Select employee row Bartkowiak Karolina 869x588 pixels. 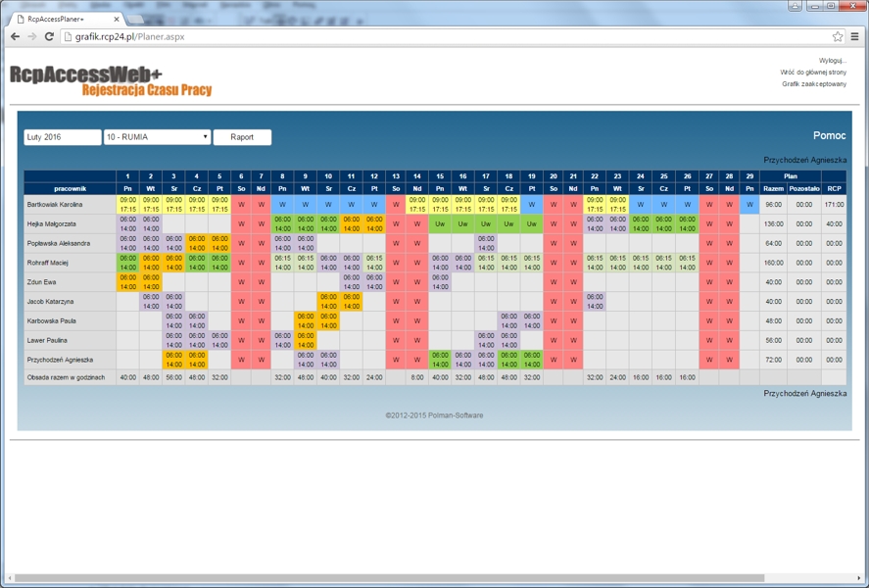pyautogui.click(x=55, y=205)
